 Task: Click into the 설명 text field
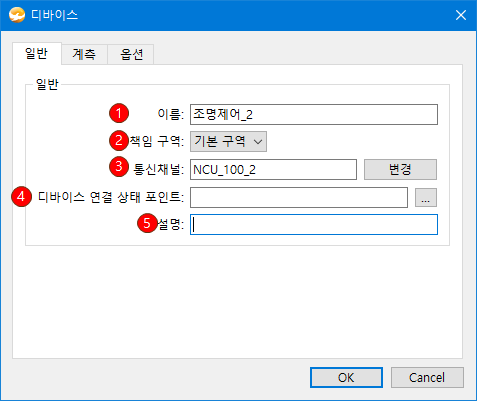tap(314, 224)
